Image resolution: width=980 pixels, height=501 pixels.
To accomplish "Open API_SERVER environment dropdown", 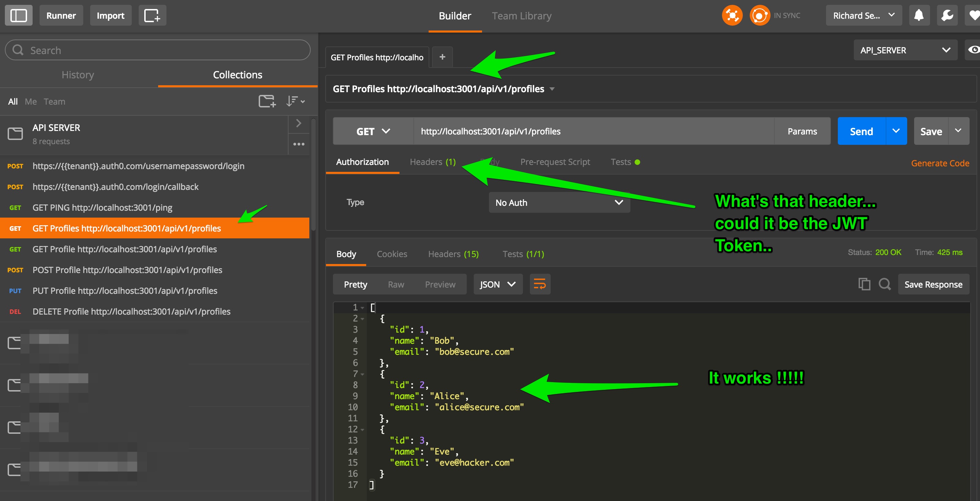I will pos(905,50).
